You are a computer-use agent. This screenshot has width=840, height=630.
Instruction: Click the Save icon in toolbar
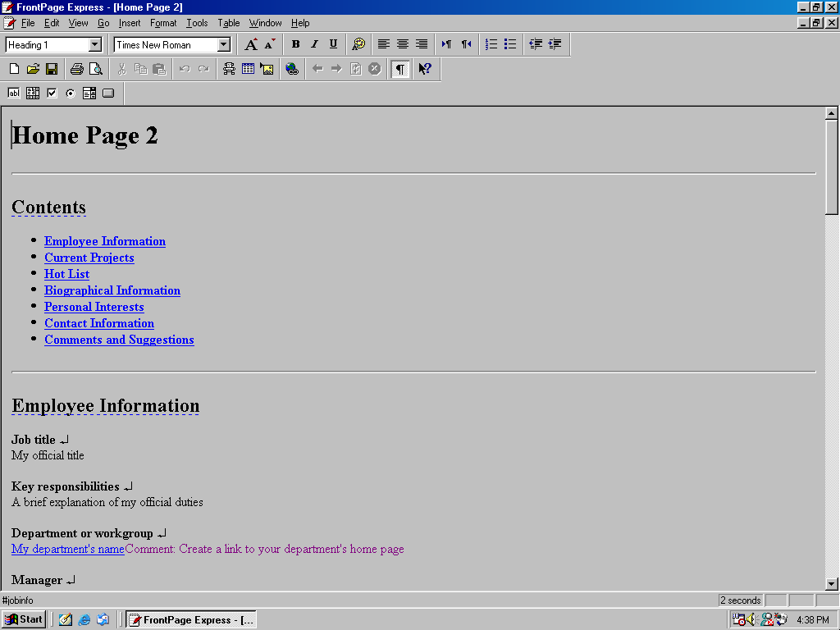tap(51, 69)
